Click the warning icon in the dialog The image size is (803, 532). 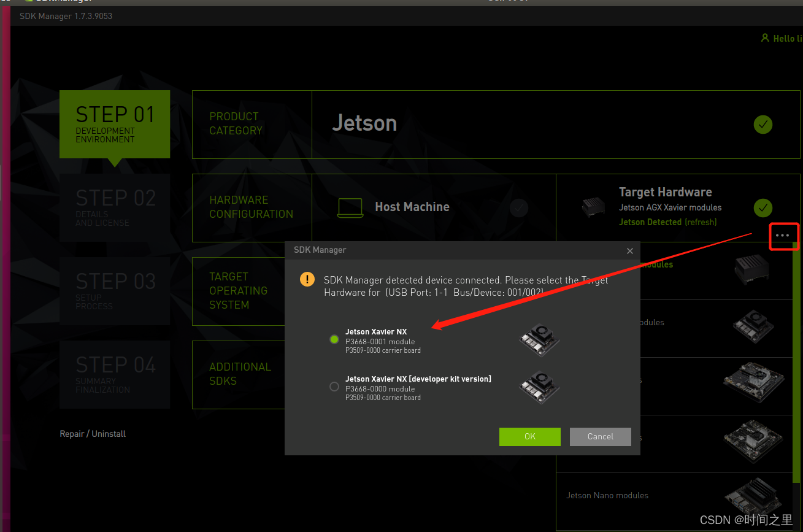pyautogui.click(x=307, y=280)
